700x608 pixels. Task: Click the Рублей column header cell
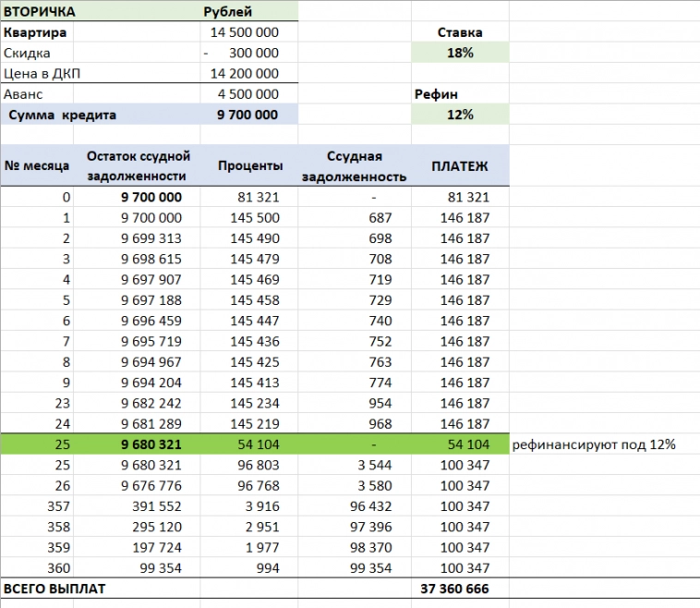coord(228,11)
